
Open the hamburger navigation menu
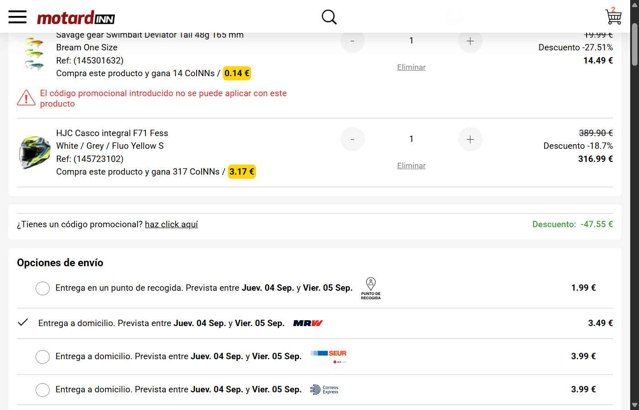tap(18, 17)
